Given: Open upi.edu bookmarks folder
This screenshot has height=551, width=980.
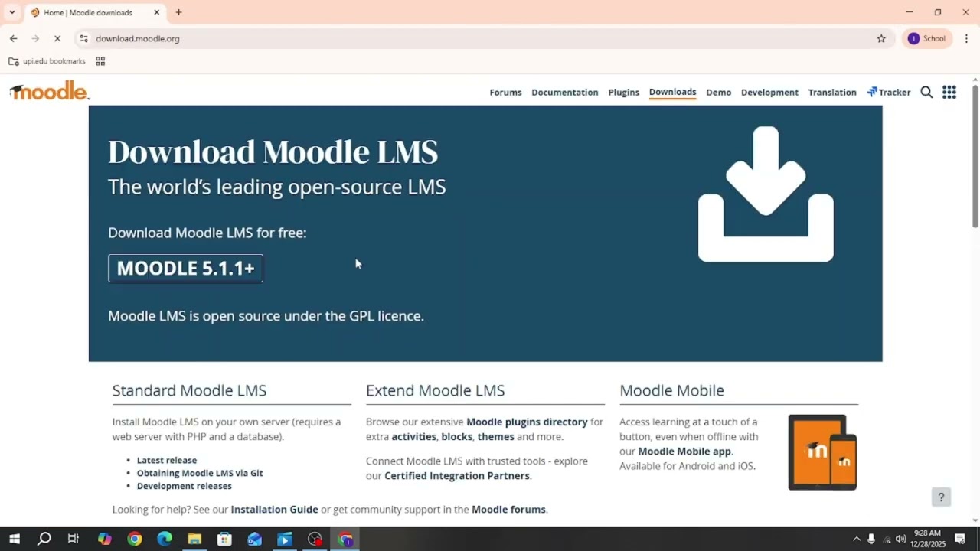Looking at the screenshot, I should click(x=47, y=61).
